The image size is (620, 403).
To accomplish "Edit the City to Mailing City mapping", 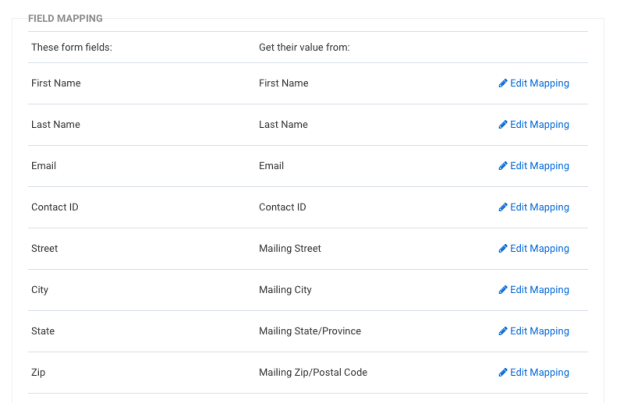I will [x=539, y=290].
